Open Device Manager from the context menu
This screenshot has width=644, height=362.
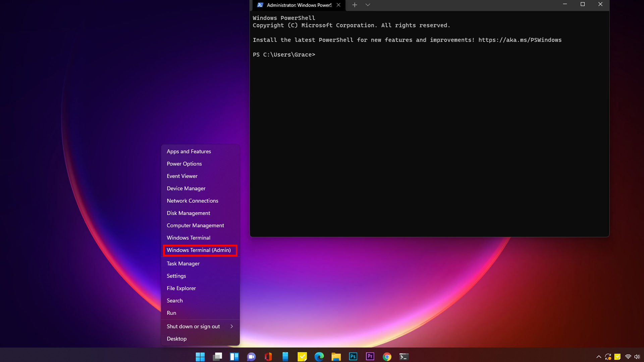(186, 188)
